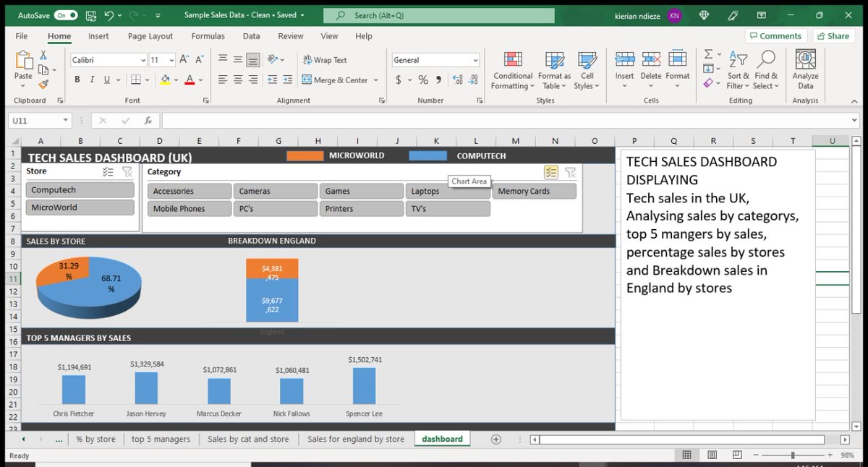The width and height of the screenshot is (868, 467).
Task: Align text to the center horizontally
Action: pos(238,80)
